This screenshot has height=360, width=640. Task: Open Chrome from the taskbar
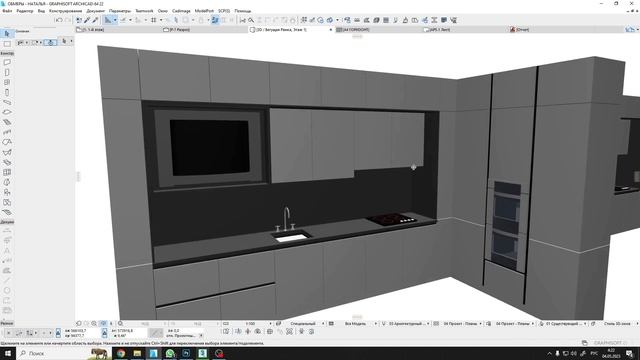point(120,353)
